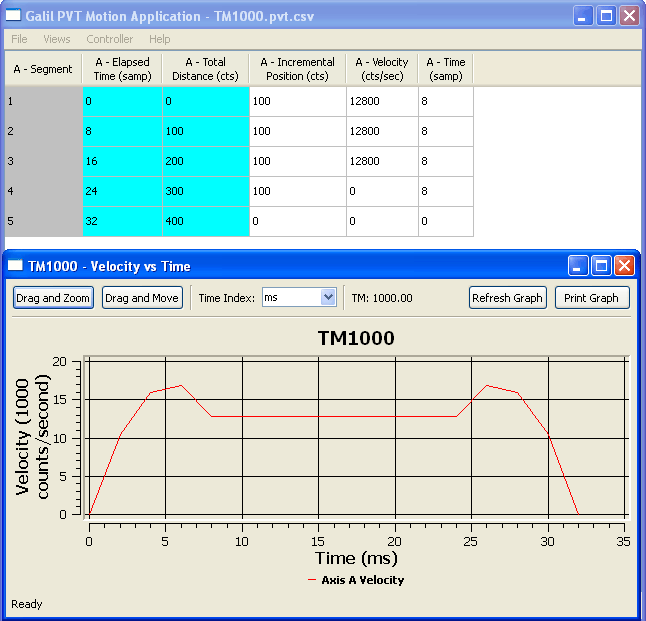The image size is (646, 621).
Task: Click the Galil application title bar icon
Action: 14,15
